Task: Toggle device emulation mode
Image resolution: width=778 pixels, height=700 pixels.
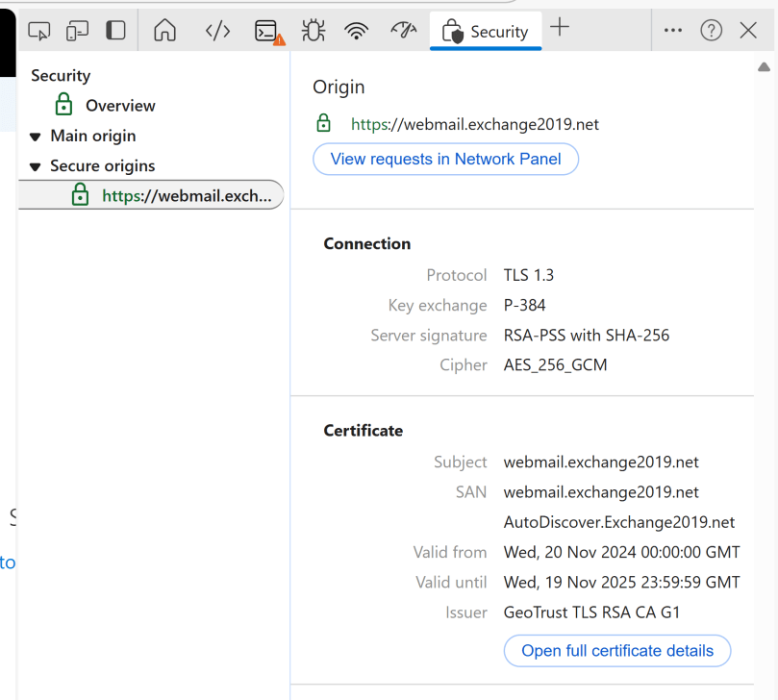Action: coord(77,31)
